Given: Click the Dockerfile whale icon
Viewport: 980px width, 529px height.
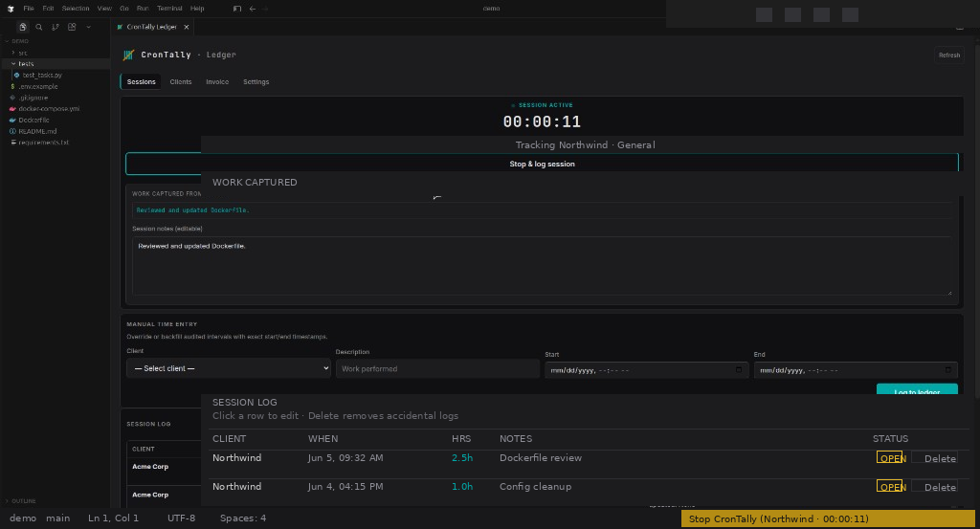Looking at the screenshot, I should click(12, 120).
